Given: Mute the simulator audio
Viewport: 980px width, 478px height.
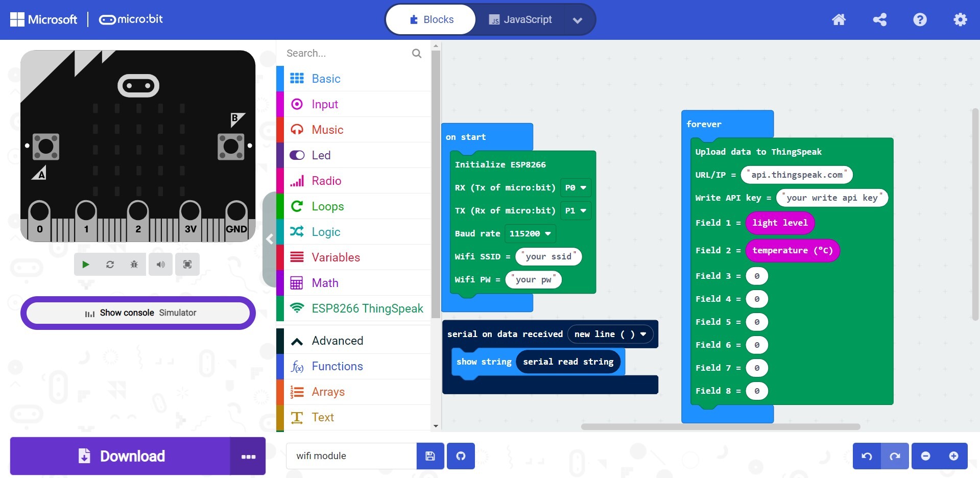Looking at the screenshot, I should click(160, 264).
